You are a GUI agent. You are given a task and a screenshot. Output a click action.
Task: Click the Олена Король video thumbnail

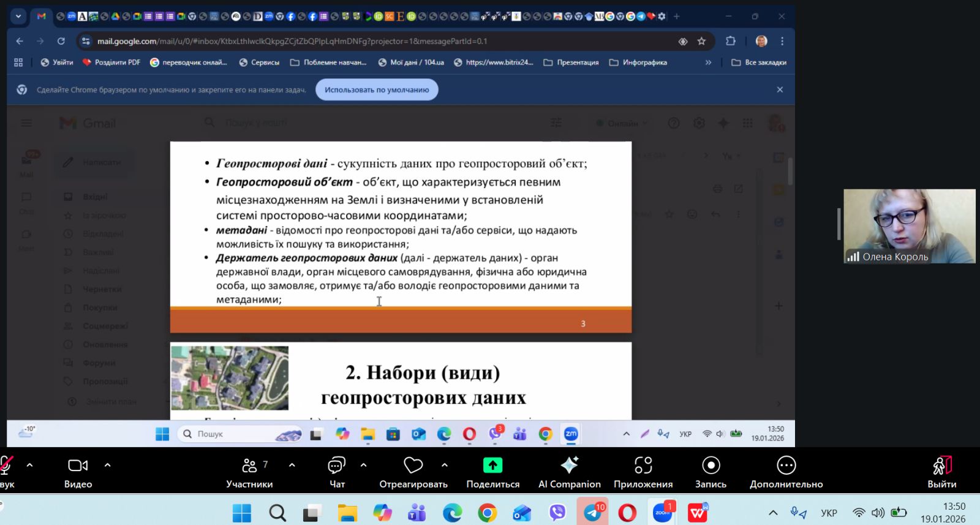pos(909,225)
